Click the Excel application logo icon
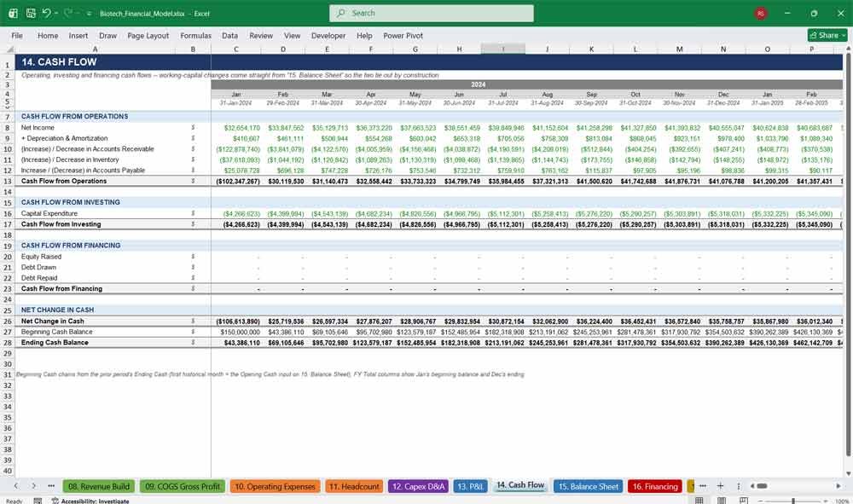 pyautogui.click(x=13, y=13)
